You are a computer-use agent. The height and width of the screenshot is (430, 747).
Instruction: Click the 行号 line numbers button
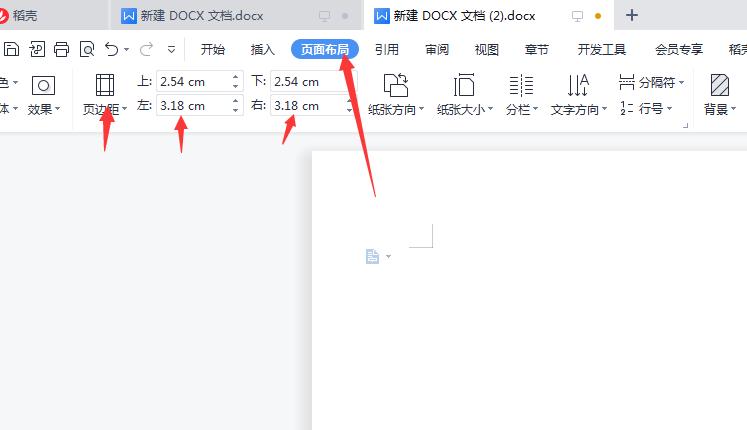click(646, 109)
